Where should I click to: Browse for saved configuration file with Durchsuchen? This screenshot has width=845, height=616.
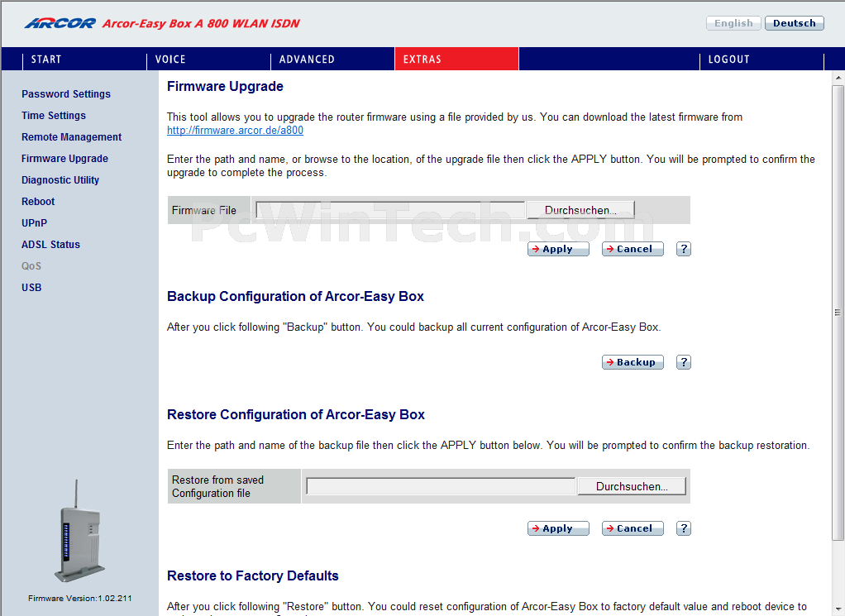[632, 486]
